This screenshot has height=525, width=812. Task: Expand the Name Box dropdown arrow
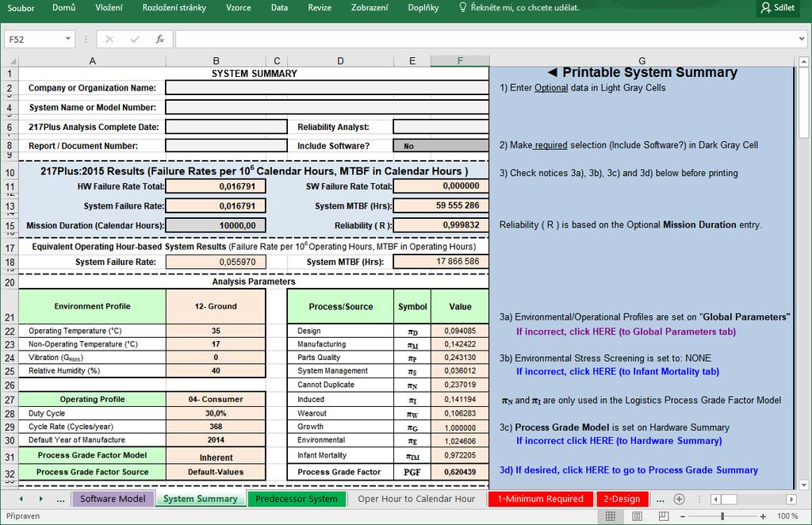[x=68, y=40]
